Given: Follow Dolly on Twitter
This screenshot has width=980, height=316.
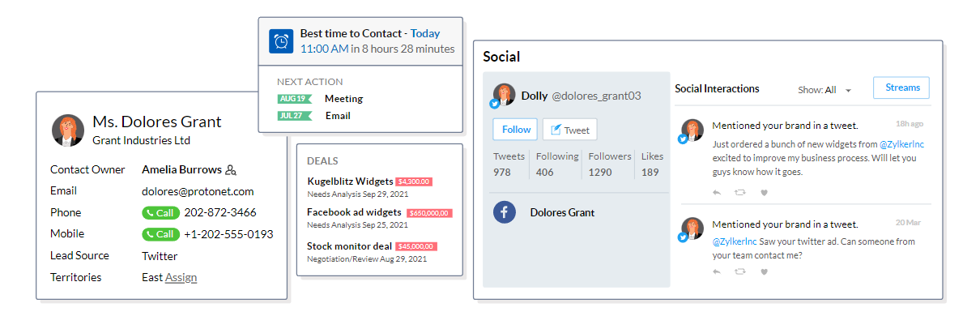Looking at the screenshot, I should (x=515, y=130).
